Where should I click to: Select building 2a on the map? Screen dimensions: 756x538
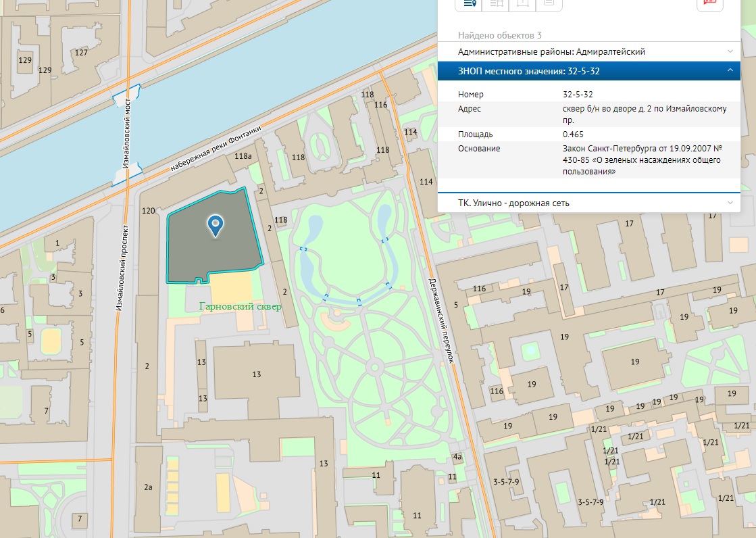[147, 487]
